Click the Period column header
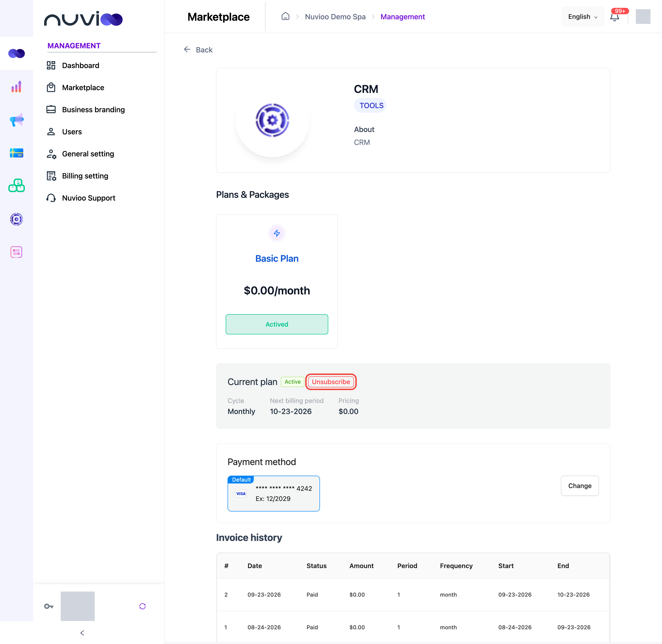The width and height of the screenshot is (662, 644). [407, 566]
